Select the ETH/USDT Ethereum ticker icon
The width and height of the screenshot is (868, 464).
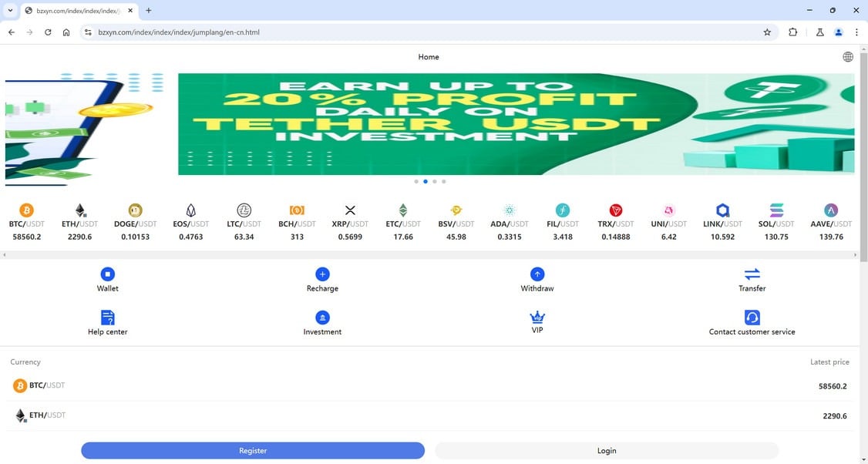[80, 210]
